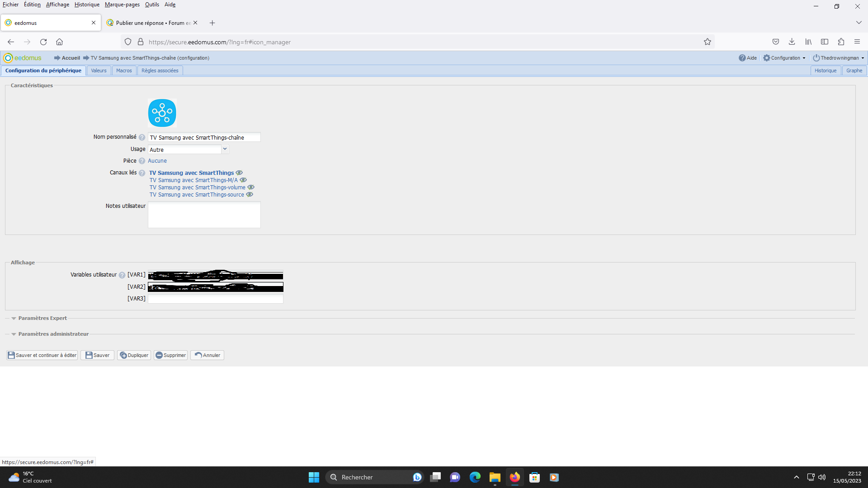Click the Sauver button
Image resolution: width=868 pixels, height=488 pixels.
(97, 355)
